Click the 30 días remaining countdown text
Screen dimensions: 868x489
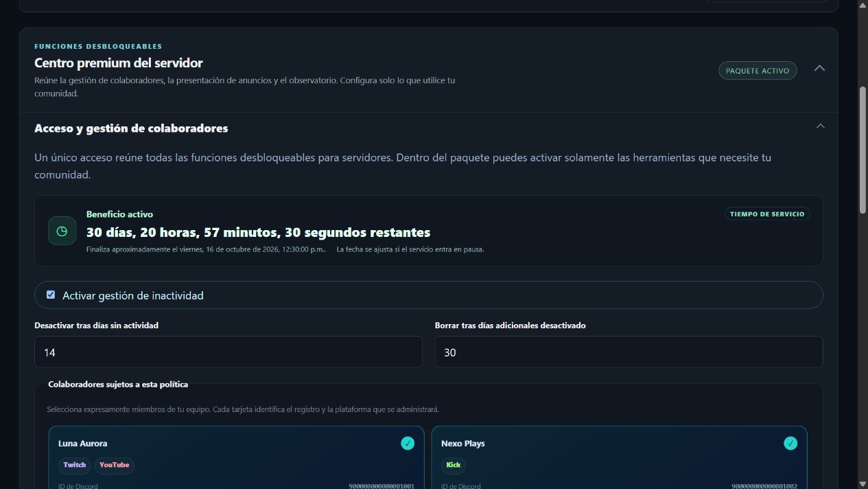pyautogui.click(x=258, y=232)
